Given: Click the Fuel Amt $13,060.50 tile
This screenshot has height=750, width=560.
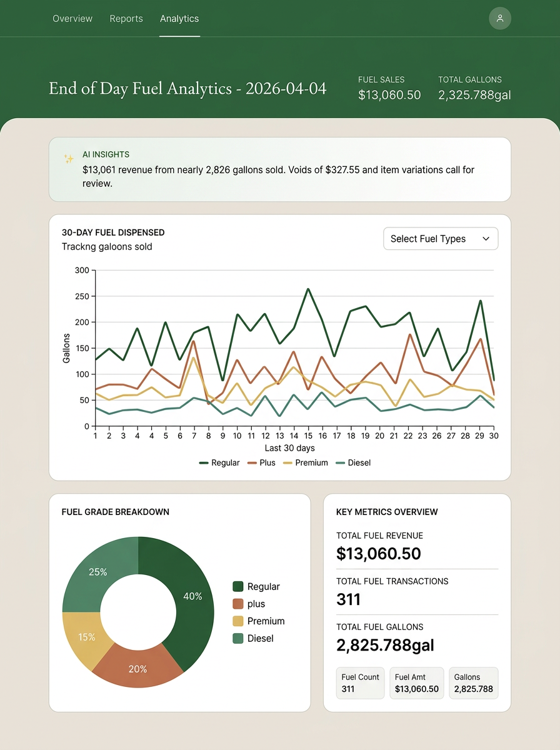Looking at the screenshot, I should (417, 683).
